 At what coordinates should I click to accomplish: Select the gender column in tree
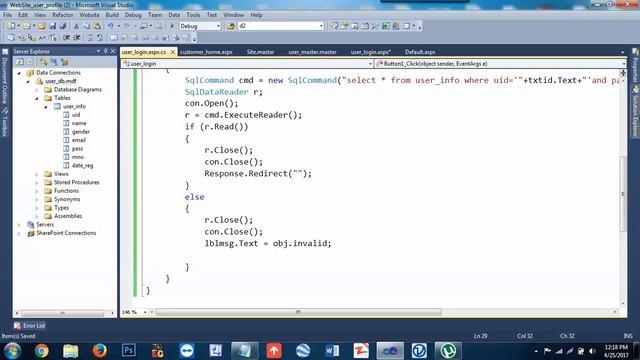point(80,132)
